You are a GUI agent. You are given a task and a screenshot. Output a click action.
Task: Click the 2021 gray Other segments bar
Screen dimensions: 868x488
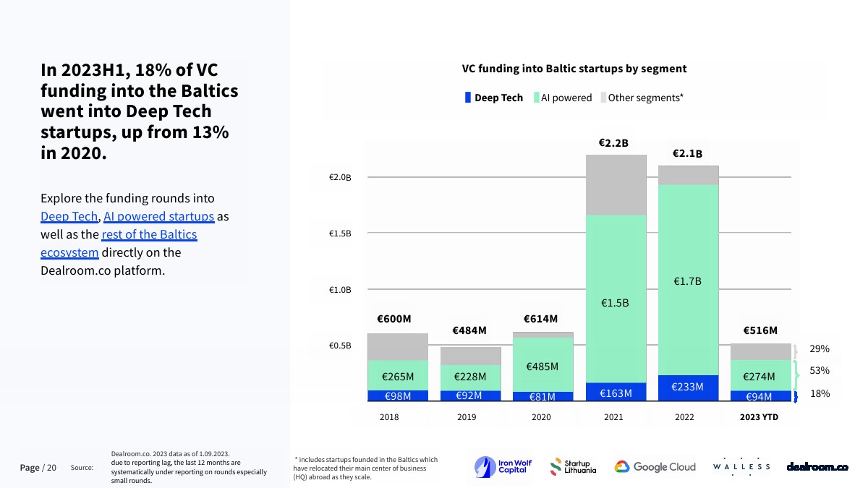(616, 185)
